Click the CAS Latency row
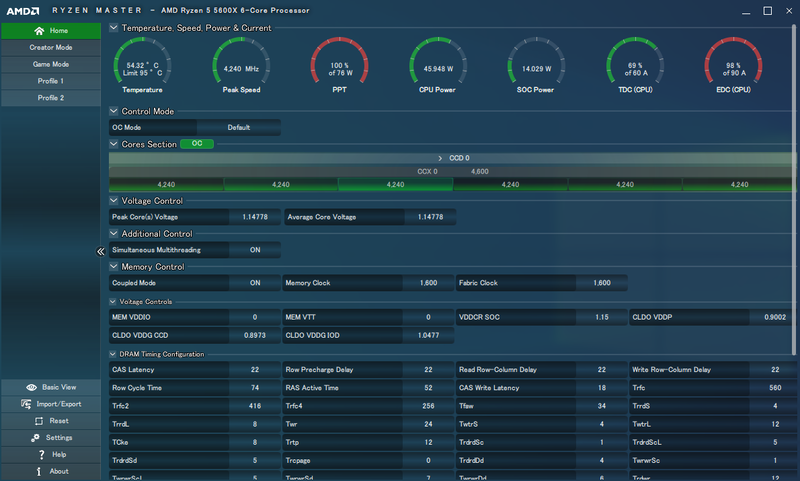The image size is (800, 481). (x=195, y=370)
